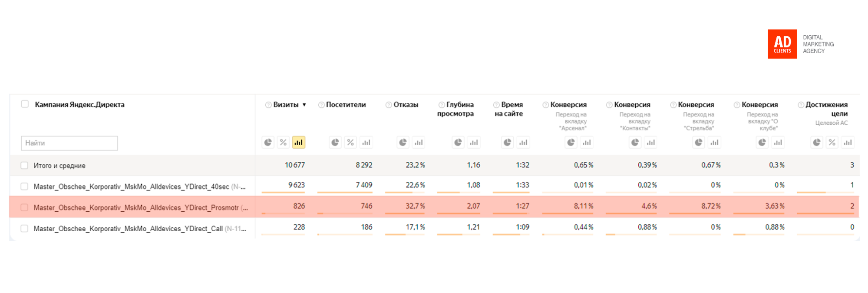Open the Master_Obschee YDirect_40sec campaign link
Image resolution: width=868 pixels, height=293 pixels.
(131, 186)
